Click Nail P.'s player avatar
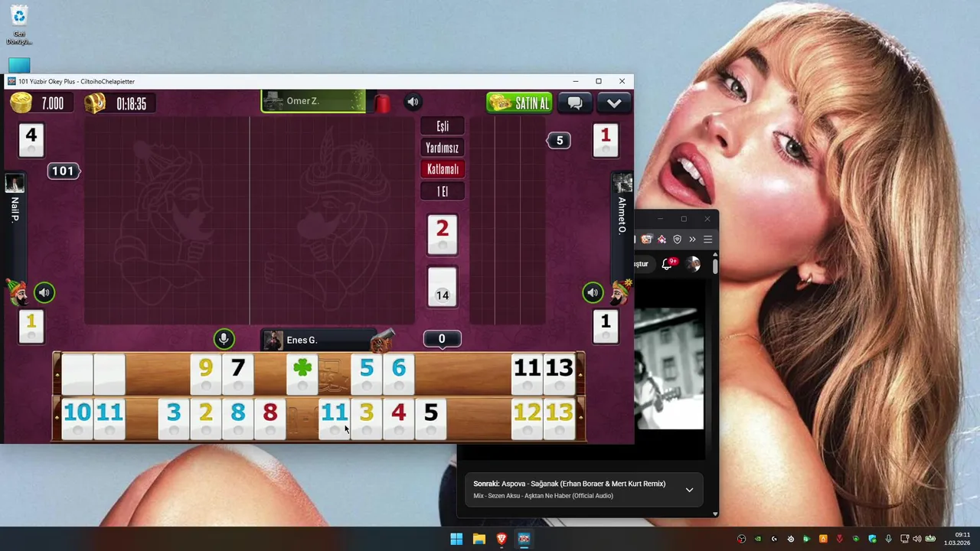The height and width of the screenshot is (551, 980). click(x=15, y=183)
